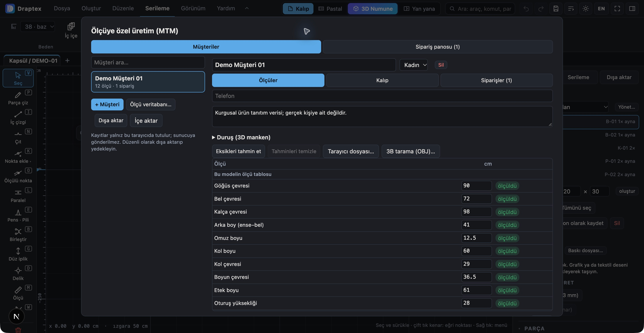Screen dimensions: 644x333
Task: Open the Serileme menu
Action: pos(157,8)
